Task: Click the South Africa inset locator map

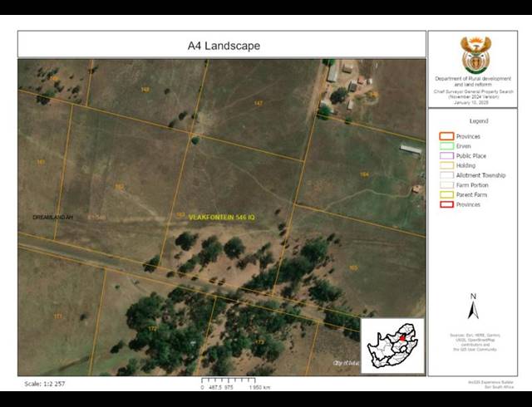Action: (x=392, y=346)
